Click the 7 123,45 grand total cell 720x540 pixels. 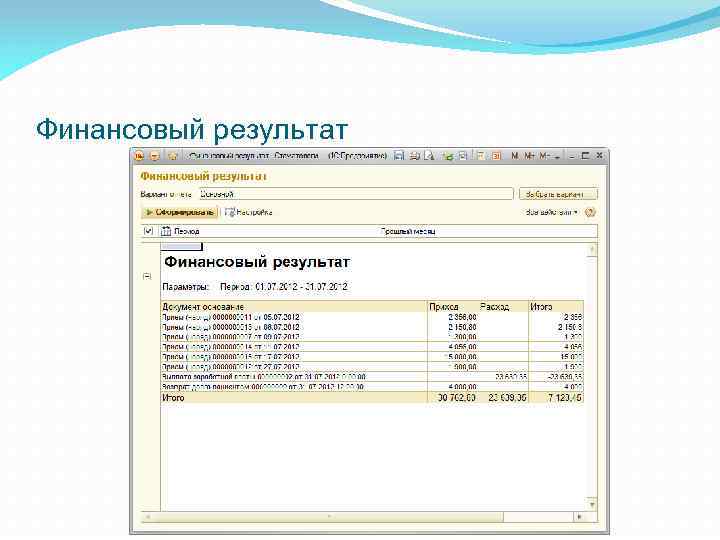[556, 398]
